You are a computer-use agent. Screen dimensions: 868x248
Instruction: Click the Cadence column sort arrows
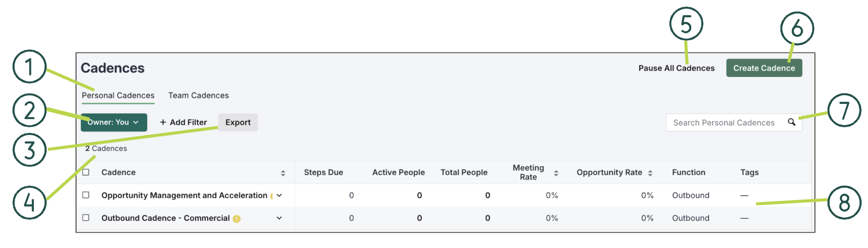point(283,173)
